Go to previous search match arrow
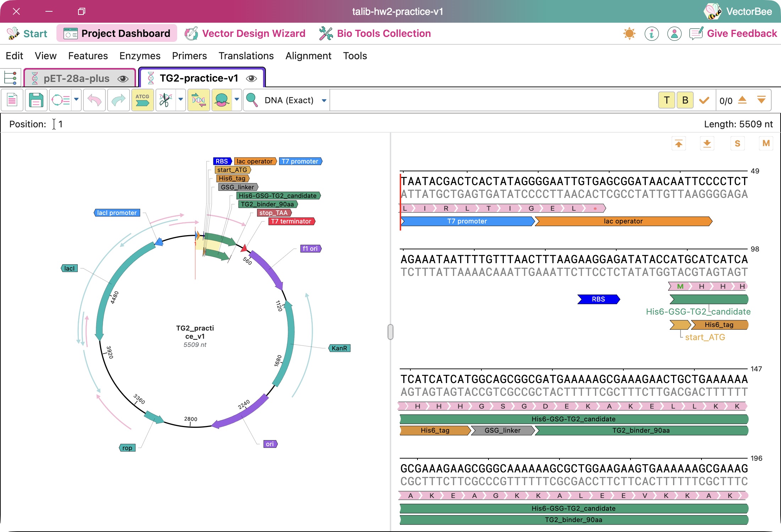 [x=742, y=100]
